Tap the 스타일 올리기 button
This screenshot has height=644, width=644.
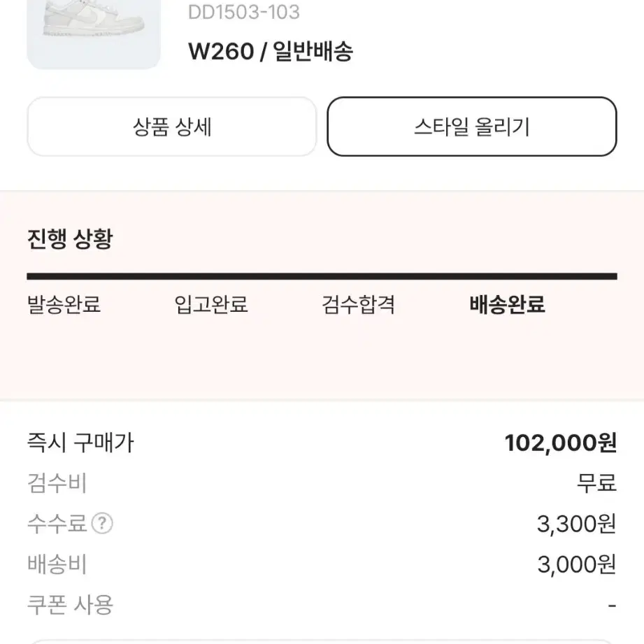(472, 127)
